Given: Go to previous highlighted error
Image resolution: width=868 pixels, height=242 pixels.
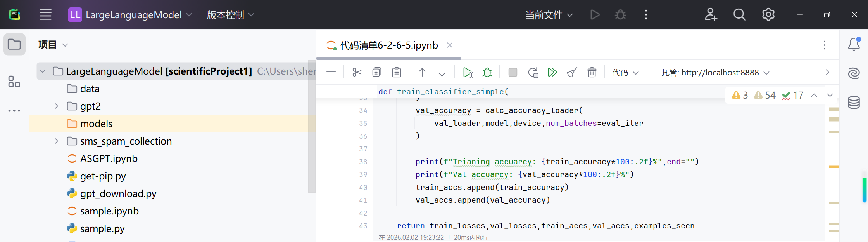Looking at the screenshot, I should click(814, 95).
